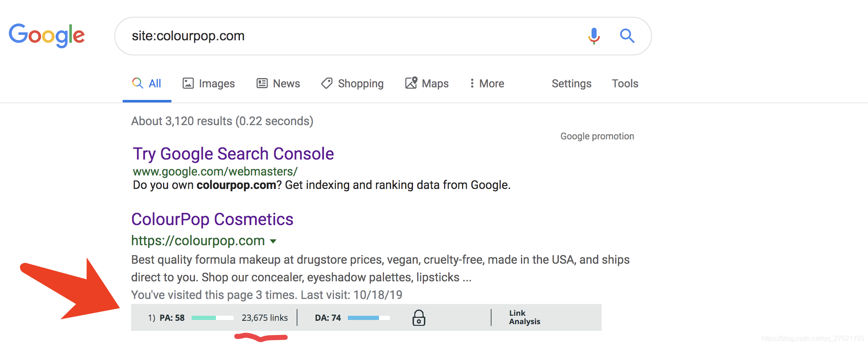Click the PA: 58 score
The height and width of the screenshot is (346, 868).
coord(172,318)
